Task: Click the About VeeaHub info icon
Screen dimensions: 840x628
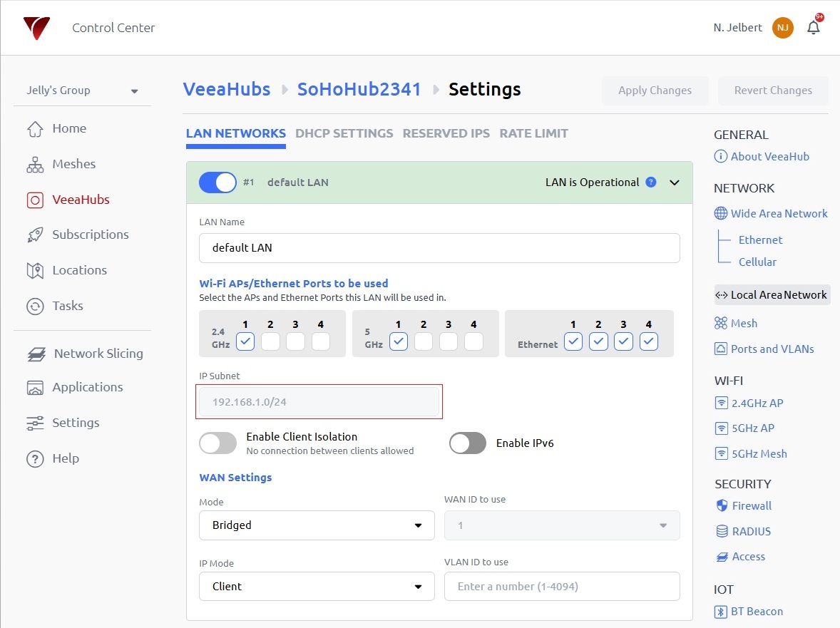Action: pos(720,156)
